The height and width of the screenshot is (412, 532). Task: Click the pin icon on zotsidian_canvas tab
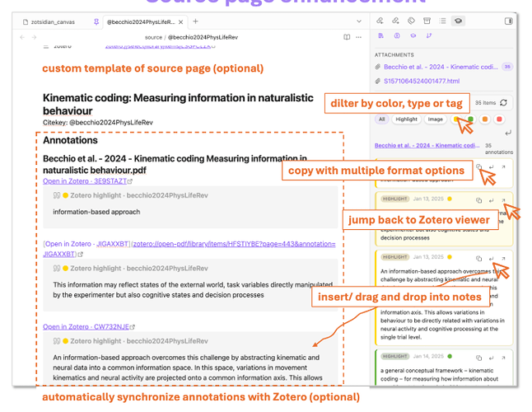[96, 21]
